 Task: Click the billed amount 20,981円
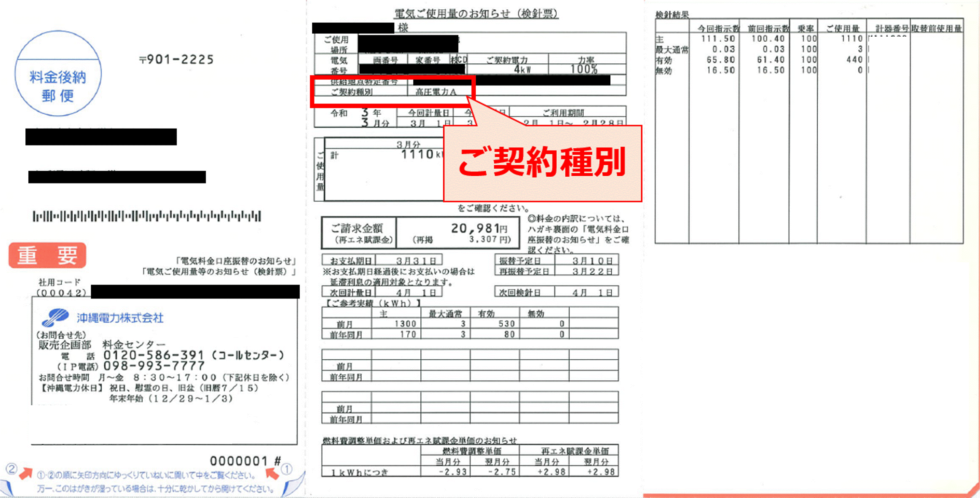tap(479, 229)
